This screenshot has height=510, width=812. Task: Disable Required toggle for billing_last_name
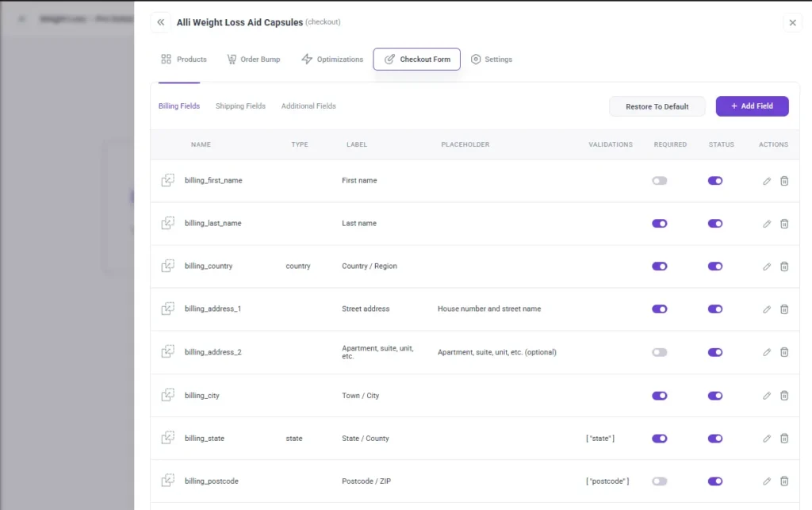tap(659, 224)
